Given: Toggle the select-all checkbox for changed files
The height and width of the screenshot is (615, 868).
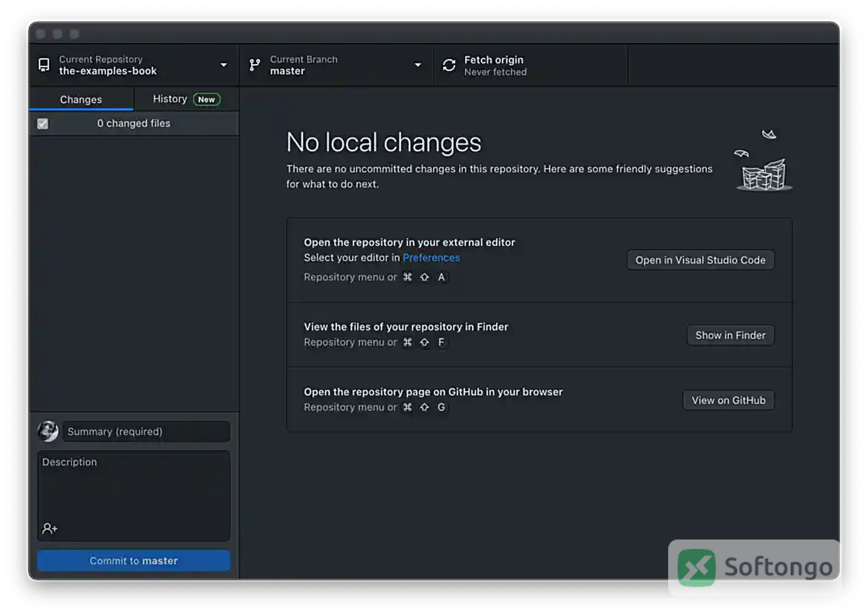Looking at the screenshot, I should click(x=42, y=123).
